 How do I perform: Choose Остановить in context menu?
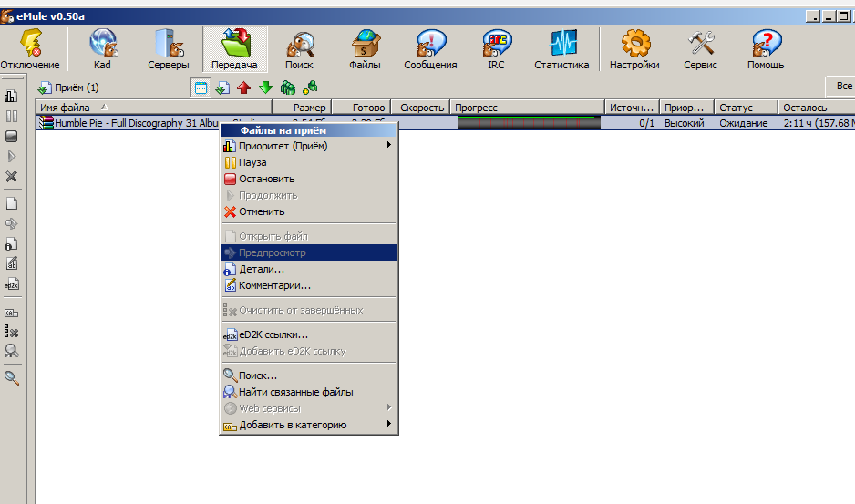click(x=309, y=179)
